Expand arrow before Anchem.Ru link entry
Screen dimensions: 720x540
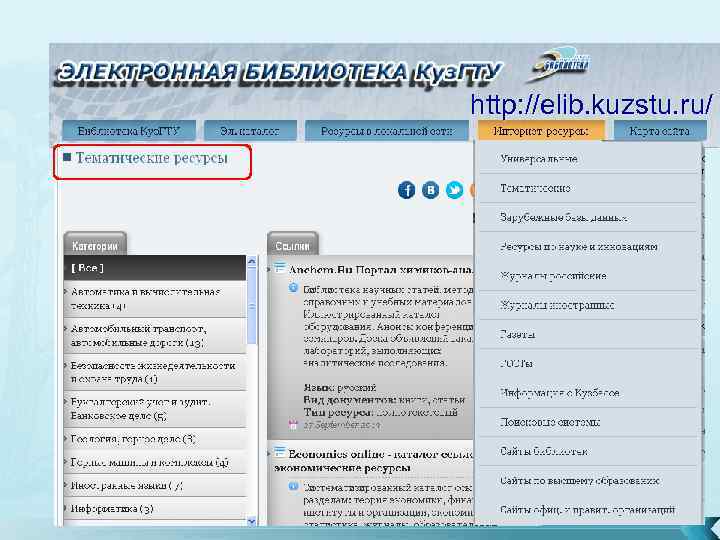tap(270, 269)
